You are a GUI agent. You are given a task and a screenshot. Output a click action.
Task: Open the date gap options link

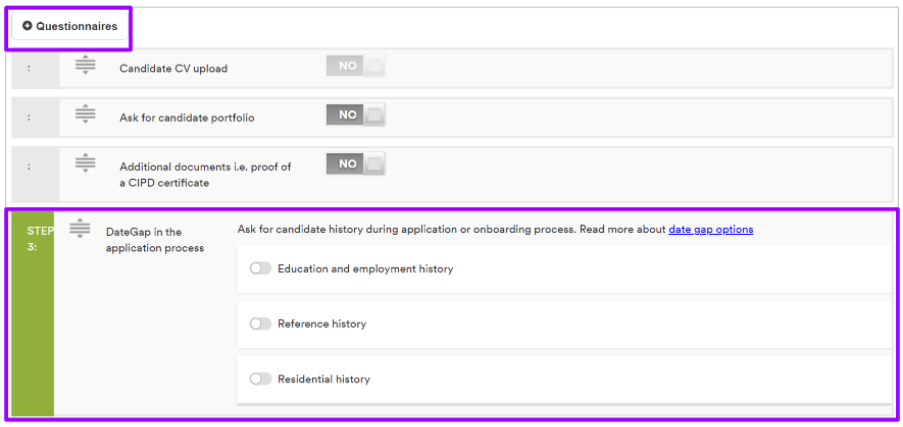tap(710, 230)
